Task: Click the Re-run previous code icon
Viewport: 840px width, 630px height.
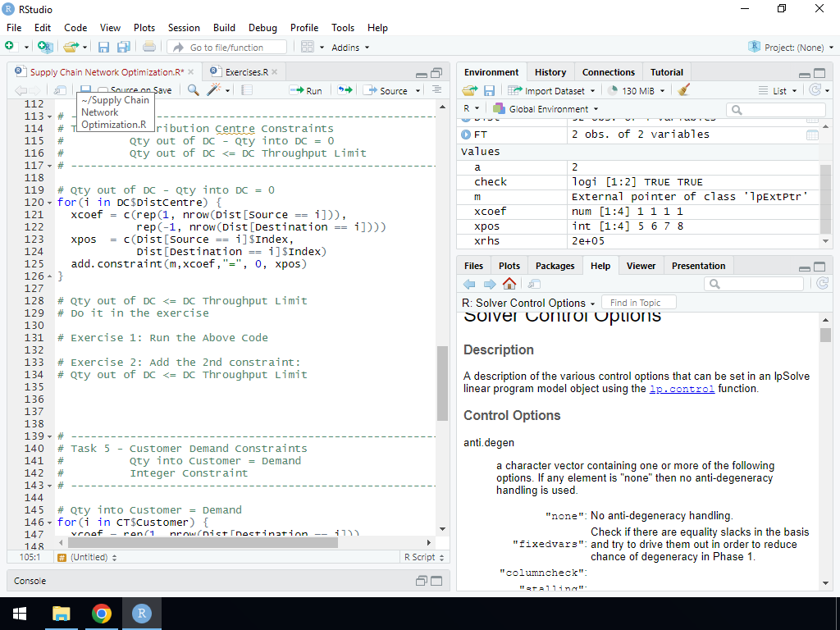Action: click(345, 90)
